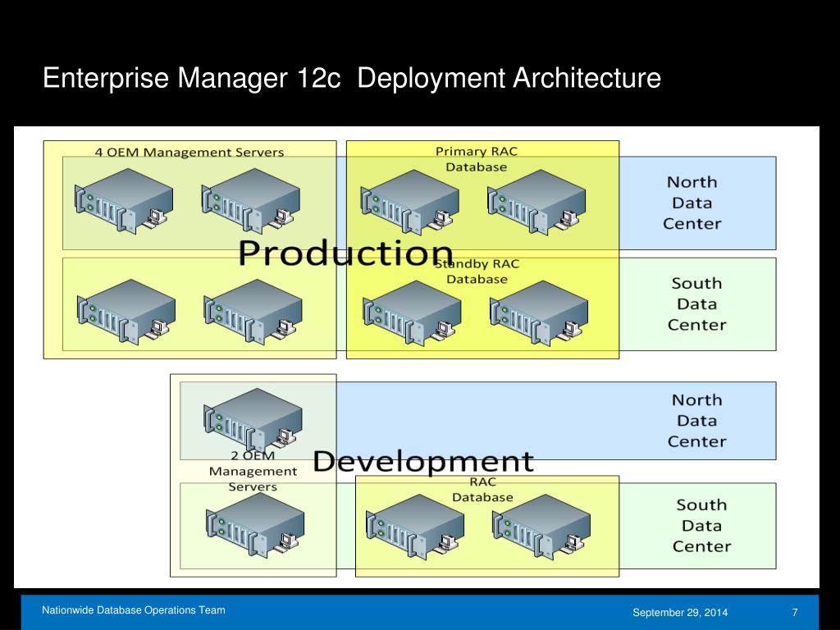
Task: Click the 'September 29, 2014' footer date
Action: (x=680, y=612)
